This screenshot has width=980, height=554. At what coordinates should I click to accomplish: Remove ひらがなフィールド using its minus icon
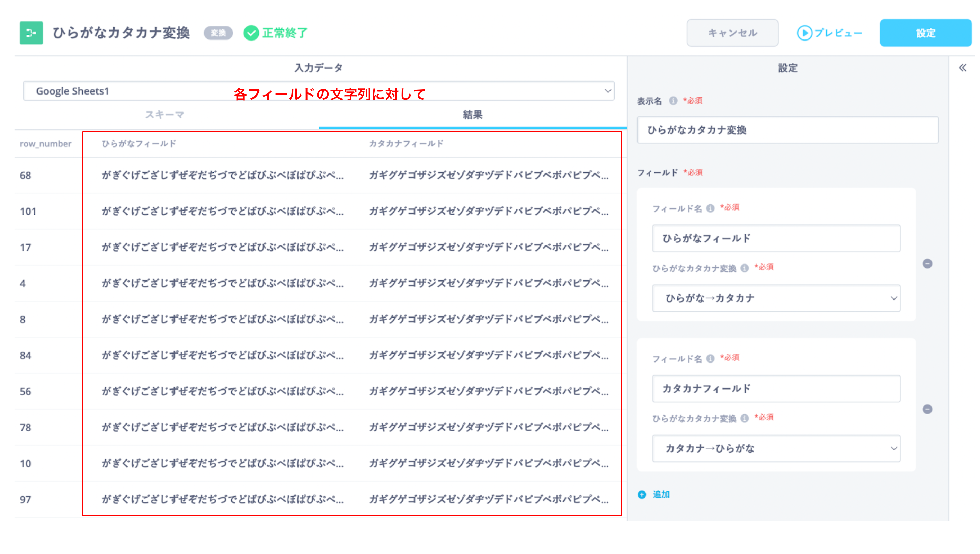click(x=927, y=263)
